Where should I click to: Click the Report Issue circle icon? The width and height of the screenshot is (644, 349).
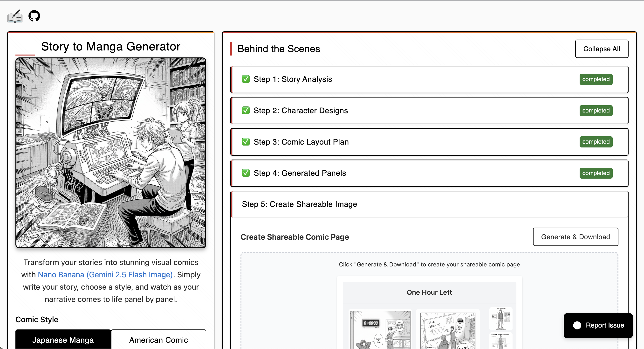click(577, 325)
